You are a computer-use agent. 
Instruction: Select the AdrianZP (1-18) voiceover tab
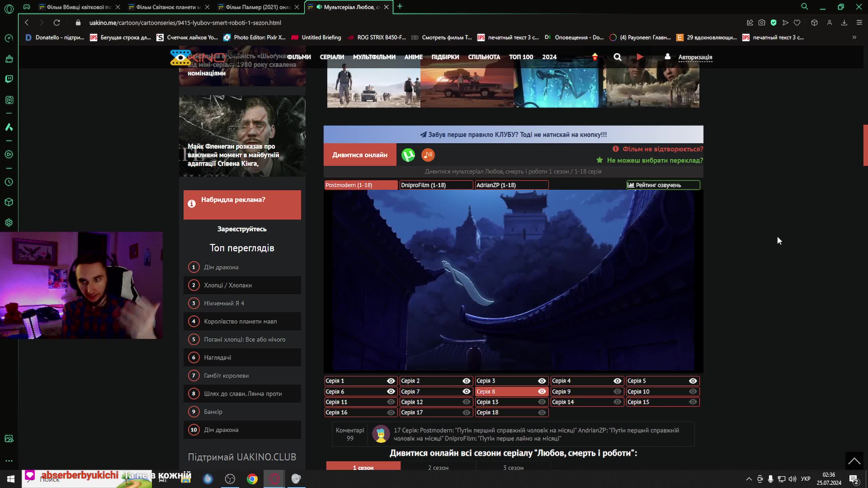click(512, 185)
